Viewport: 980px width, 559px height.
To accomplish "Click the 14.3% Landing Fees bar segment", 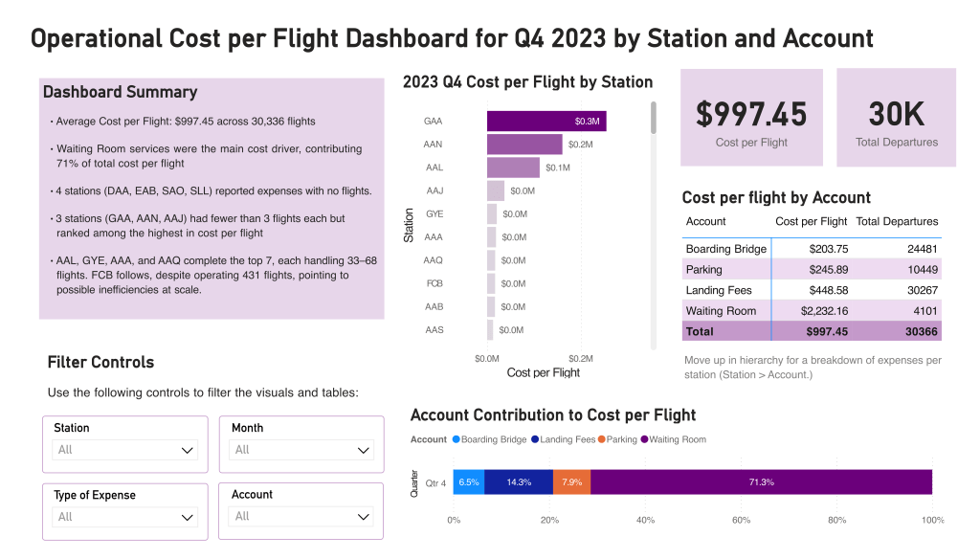I will 519,482.
